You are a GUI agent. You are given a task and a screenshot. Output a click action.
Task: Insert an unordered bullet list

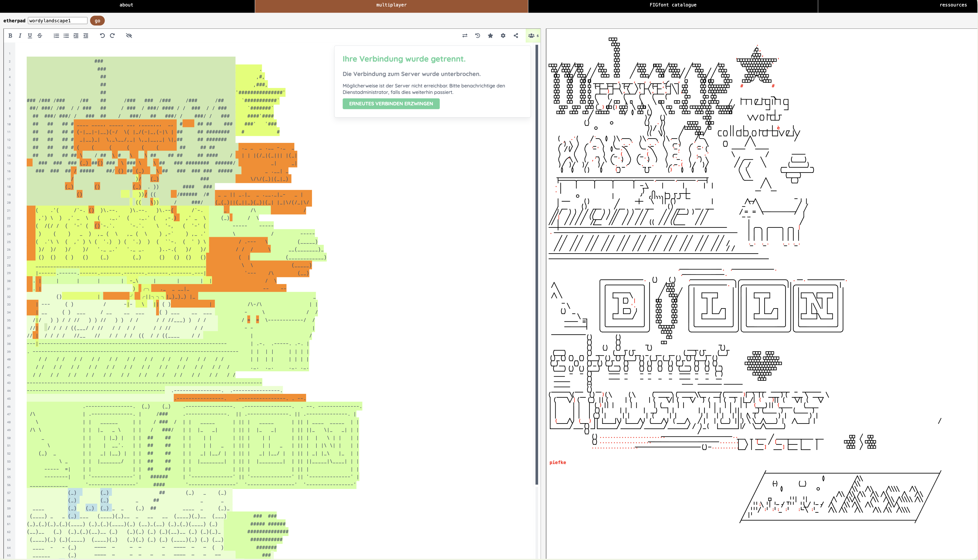click(x=66, y=36)
